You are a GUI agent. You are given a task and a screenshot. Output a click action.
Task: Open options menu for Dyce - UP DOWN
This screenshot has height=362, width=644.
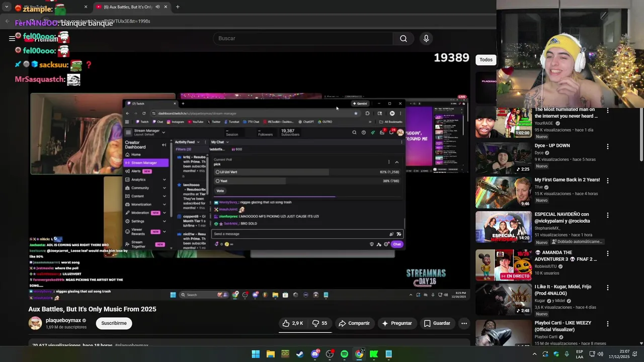click(607, 146)
